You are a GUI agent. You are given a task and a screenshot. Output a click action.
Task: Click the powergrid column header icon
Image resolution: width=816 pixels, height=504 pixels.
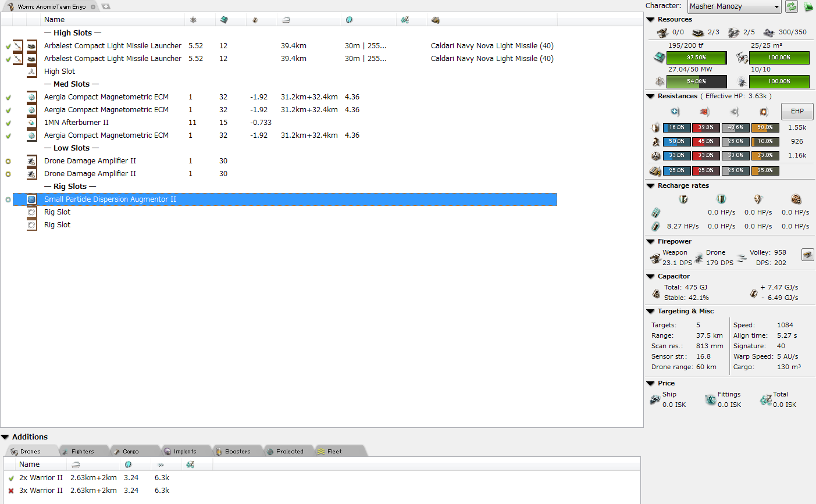click(x=194, y=20)
